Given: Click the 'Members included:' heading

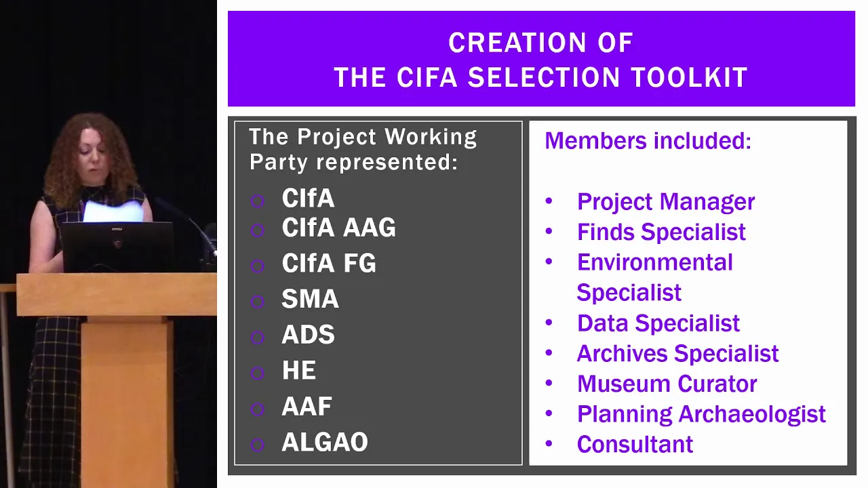Looking at the screenshot, I should click(648, 141).
